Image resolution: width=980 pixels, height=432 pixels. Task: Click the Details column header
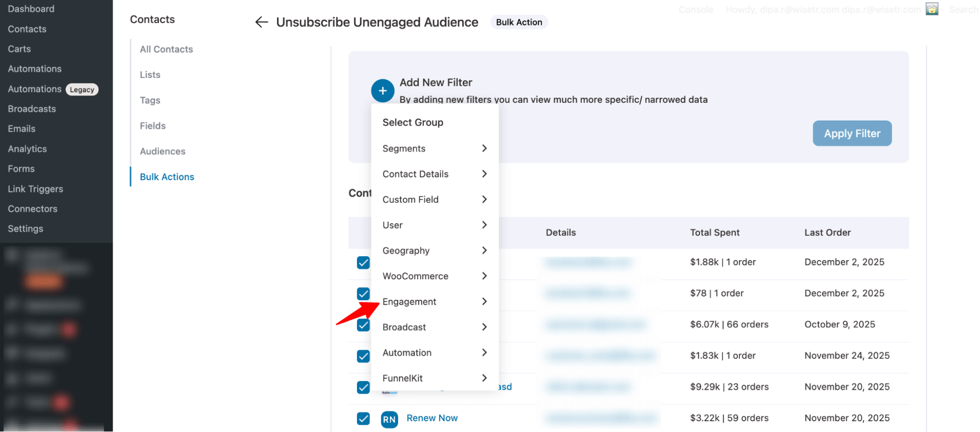coord(561,233)
